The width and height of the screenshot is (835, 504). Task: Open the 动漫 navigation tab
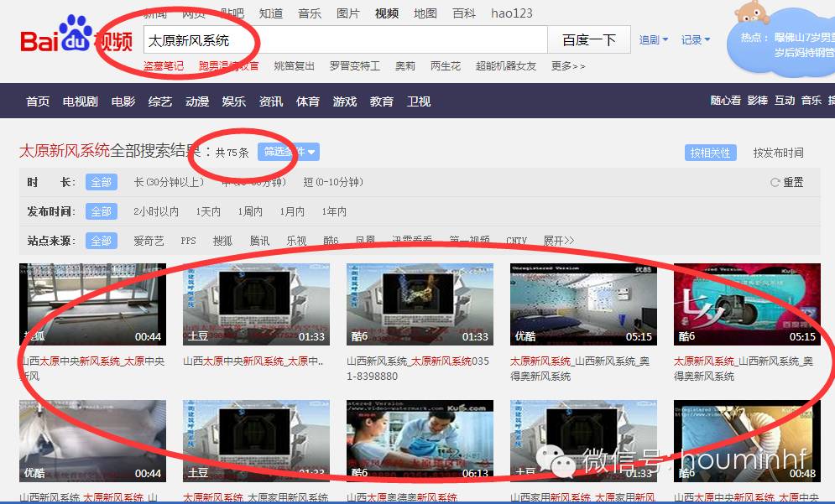[197, 101]
